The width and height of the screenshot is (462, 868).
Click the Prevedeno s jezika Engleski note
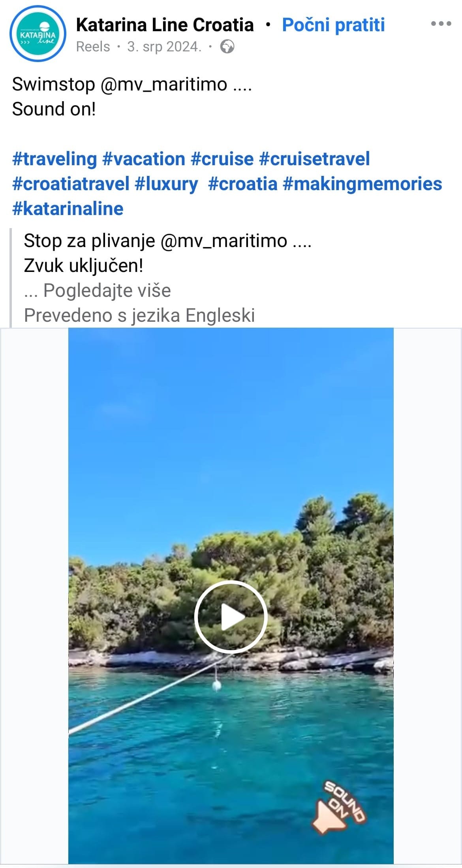[139, 315]
